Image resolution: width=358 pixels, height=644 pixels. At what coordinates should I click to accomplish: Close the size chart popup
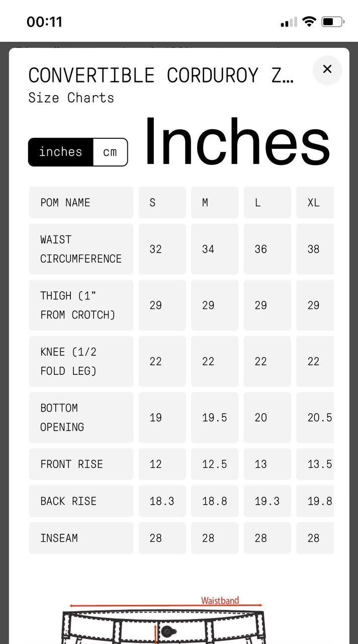click(327, 69)
